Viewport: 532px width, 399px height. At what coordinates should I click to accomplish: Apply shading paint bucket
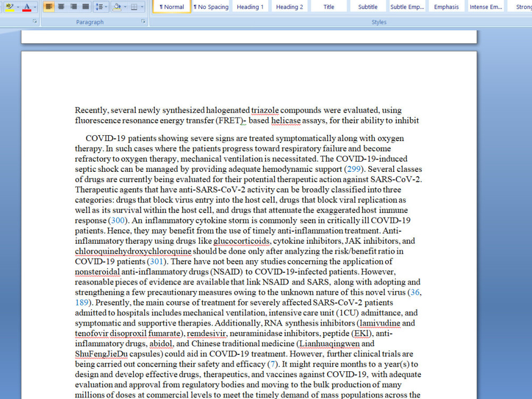117,7
